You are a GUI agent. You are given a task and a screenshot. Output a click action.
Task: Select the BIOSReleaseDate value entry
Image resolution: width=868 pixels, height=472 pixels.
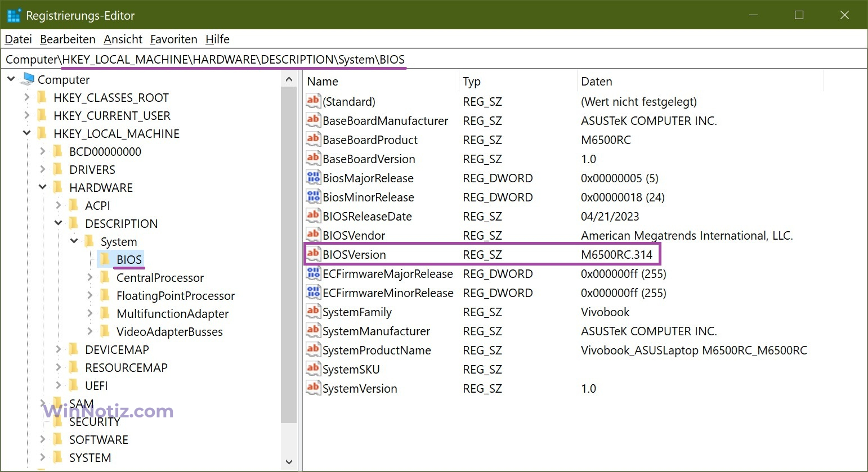click(367, 217)
